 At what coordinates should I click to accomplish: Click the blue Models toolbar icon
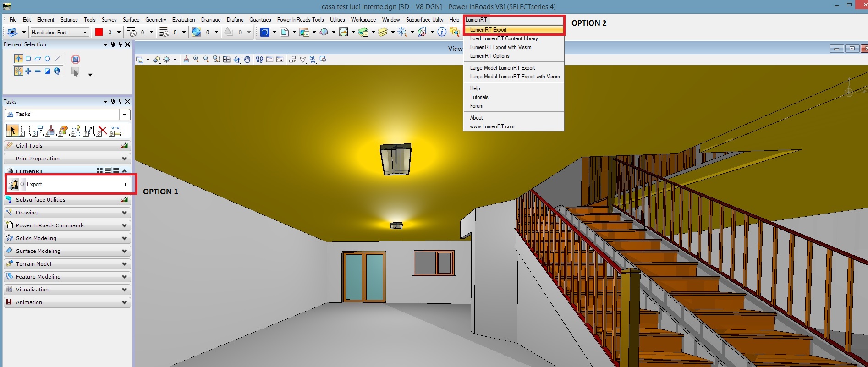264,32
